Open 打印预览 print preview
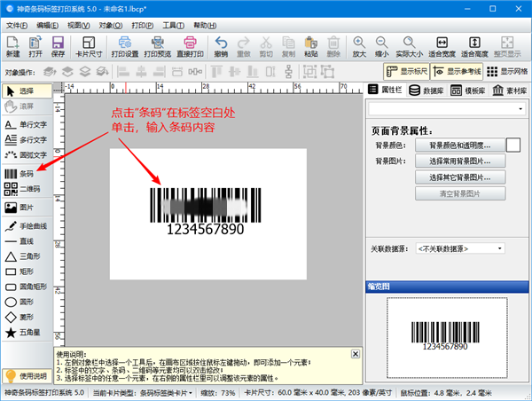Screen dimensions: 532x401 157,47
